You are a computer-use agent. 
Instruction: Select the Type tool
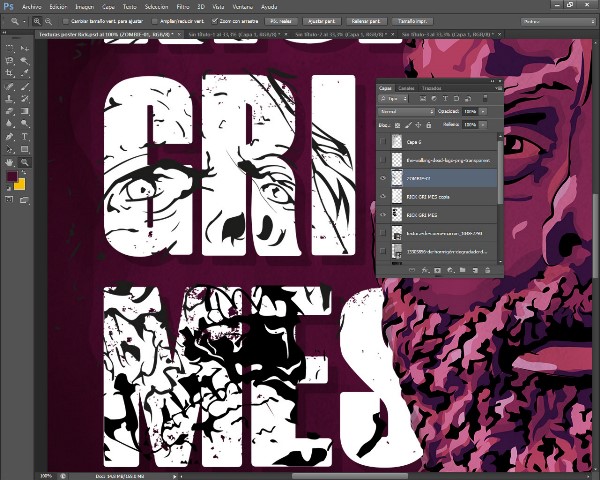click(x=24, y=137)
